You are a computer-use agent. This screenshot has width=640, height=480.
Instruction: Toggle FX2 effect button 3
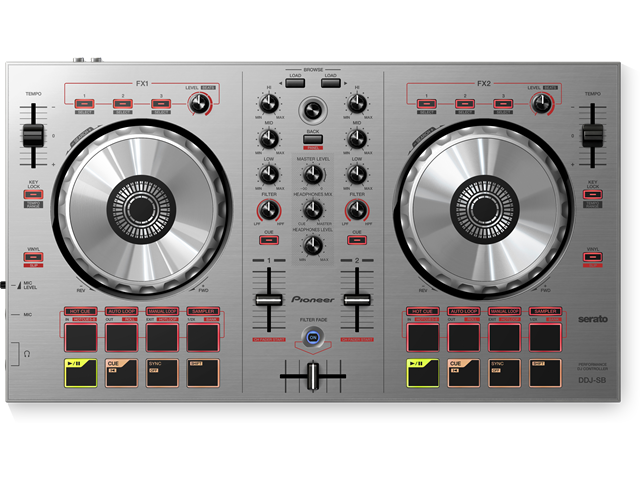[500, 103]
